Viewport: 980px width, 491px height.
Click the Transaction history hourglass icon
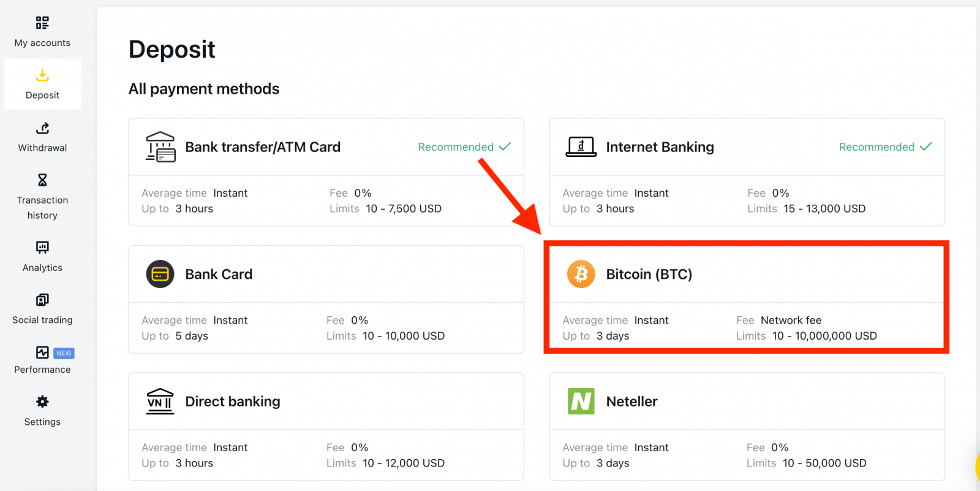(42, 180)
